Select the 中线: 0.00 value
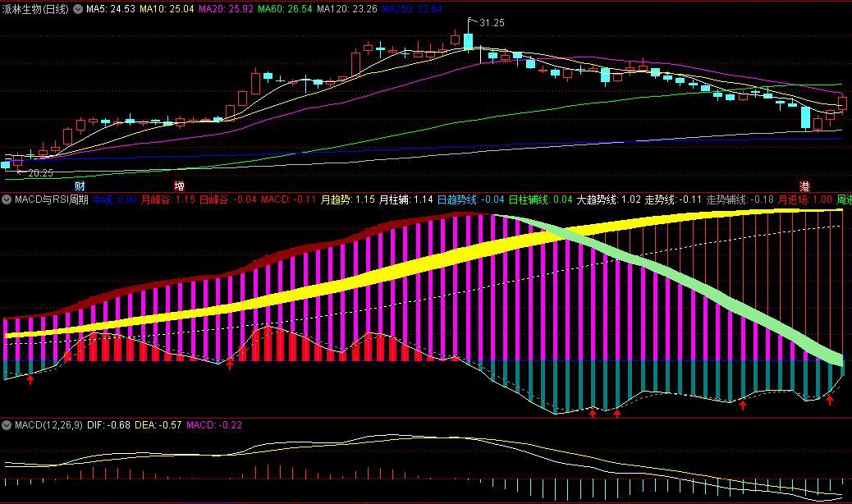Screen dimensions: 852x504 tap(115, 199)
